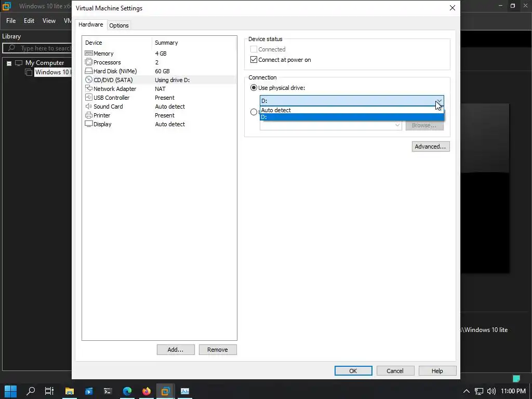
Task: Launch Firefox from the taskbar
Action: pyautogui.click(x=146, y=391)
